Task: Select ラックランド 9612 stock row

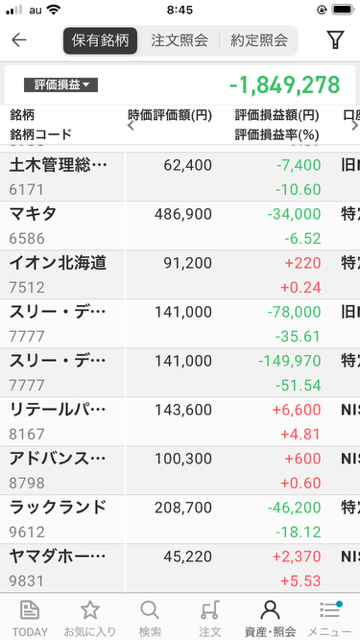Action: click(180, 519)
